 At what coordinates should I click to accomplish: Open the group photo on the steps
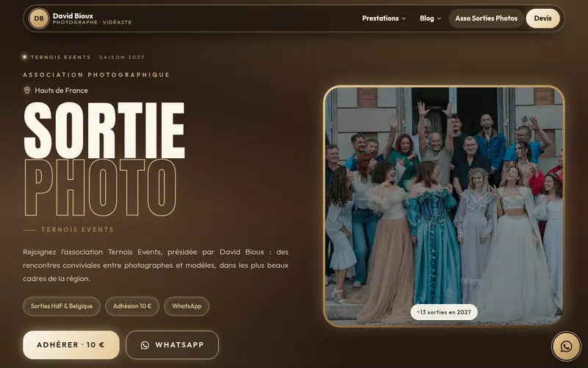[x=444, y=206]
